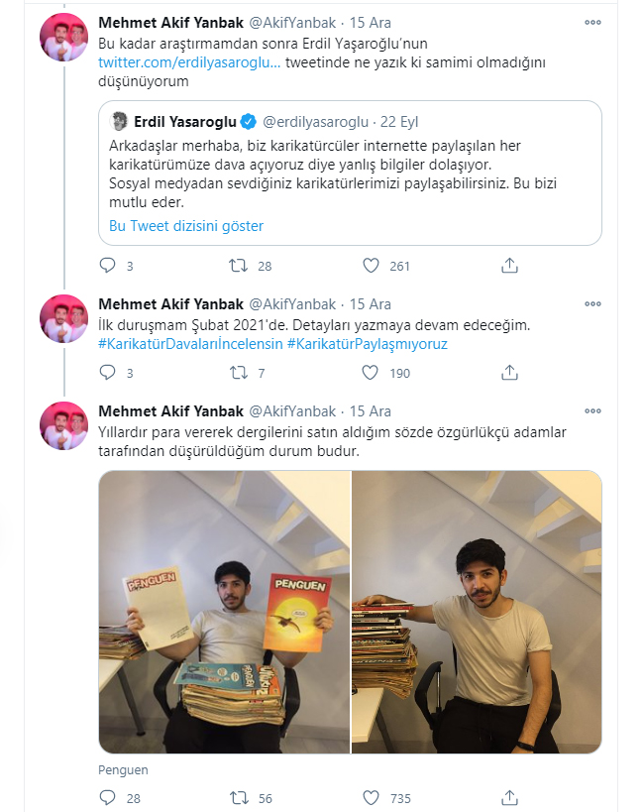Image resolution: width=644 pixels, height=812 pixels.
Task: Open the twitter.com/erdilyasaroglu link
Action: pyautogui.click(x=189, y=62)
